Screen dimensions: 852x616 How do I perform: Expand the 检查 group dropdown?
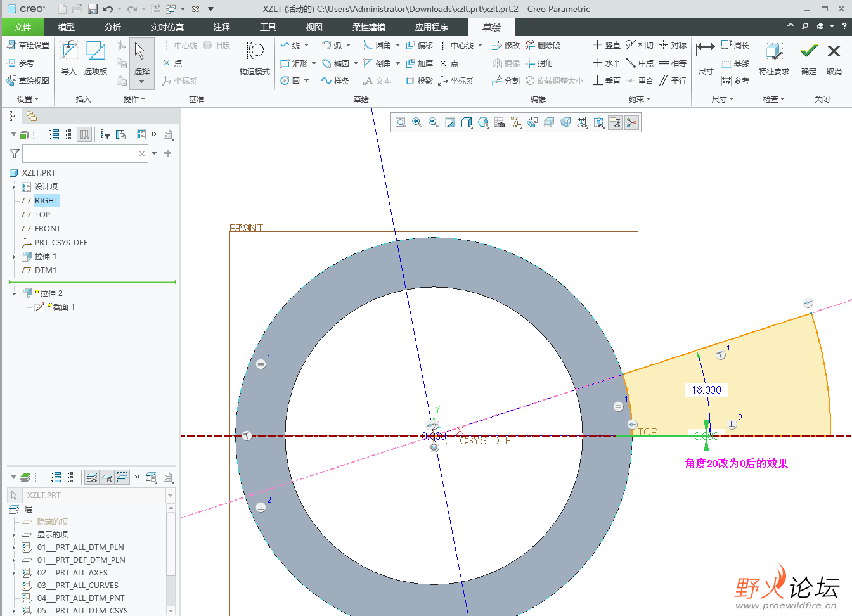point(774,99)
